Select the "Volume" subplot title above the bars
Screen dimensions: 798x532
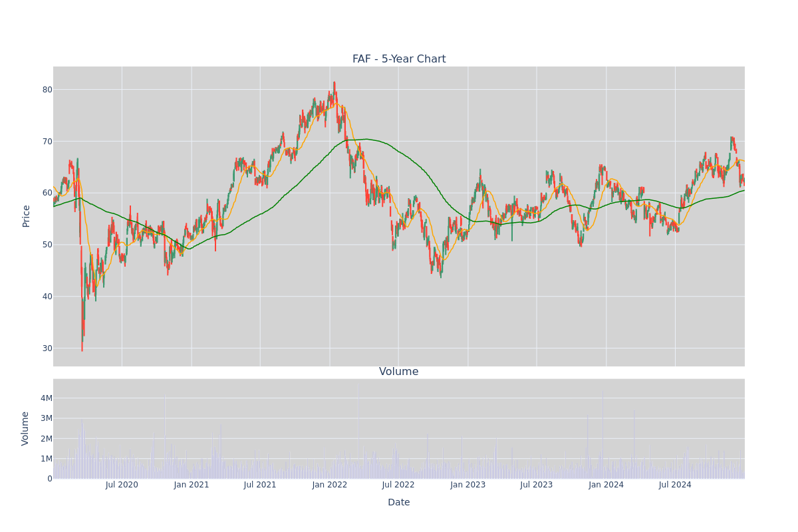[399, 372]
